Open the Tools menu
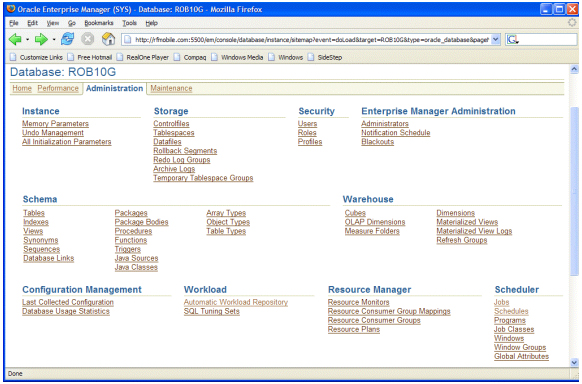582x384 pixels. tap(130, 23)
